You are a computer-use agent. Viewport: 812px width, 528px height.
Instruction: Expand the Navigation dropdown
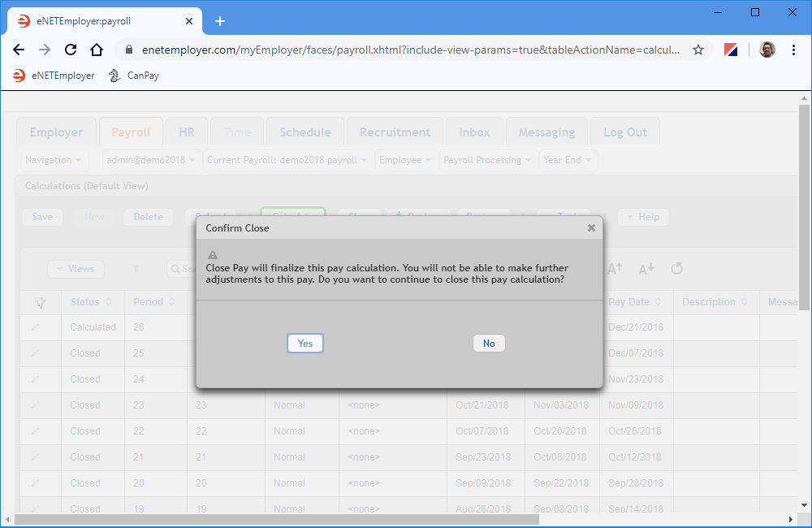tap(54, 160)
